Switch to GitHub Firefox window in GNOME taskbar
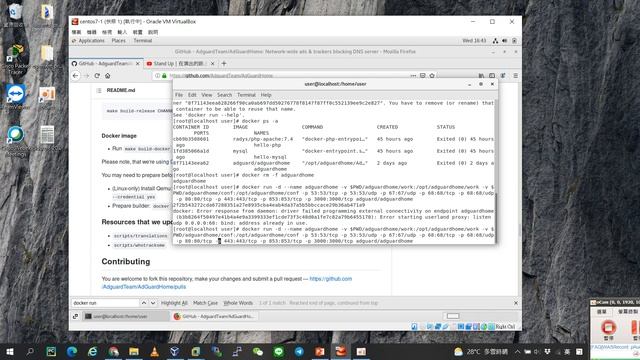The height and width of the screenshot is (360, 640). (214, 316)
